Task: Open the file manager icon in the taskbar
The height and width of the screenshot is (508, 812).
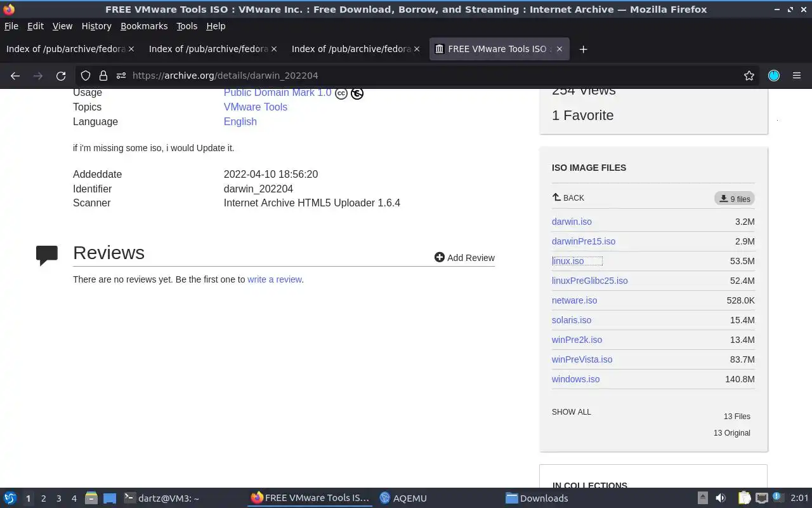Action: 91,498
